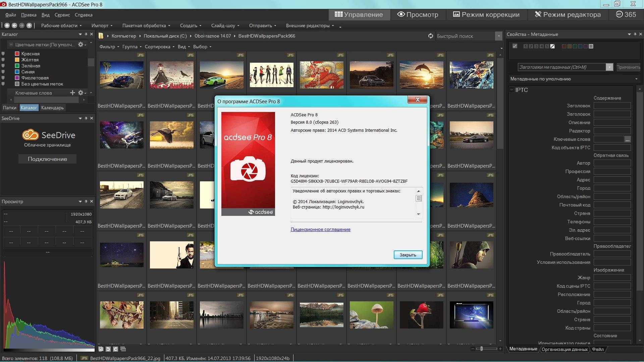Toggle filter marker for Зелёная label

[x=3, y=66]
